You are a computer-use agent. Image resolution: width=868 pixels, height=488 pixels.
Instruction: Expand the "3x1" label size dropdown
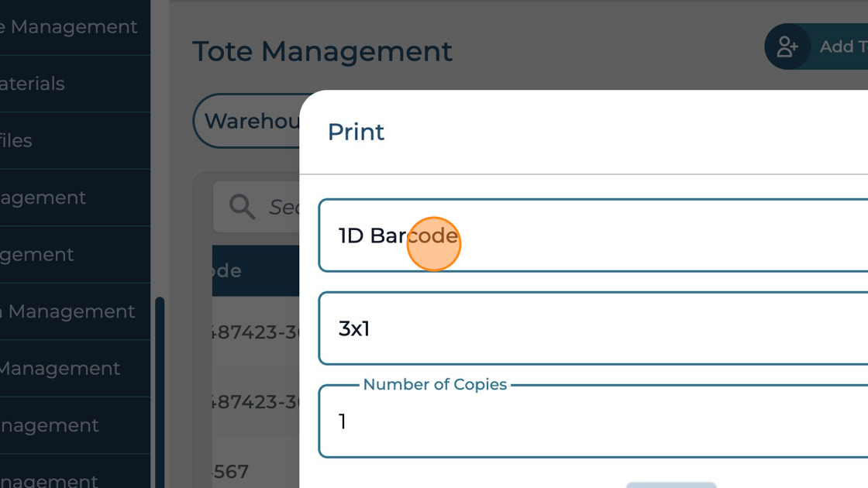(x=593, y=328)
